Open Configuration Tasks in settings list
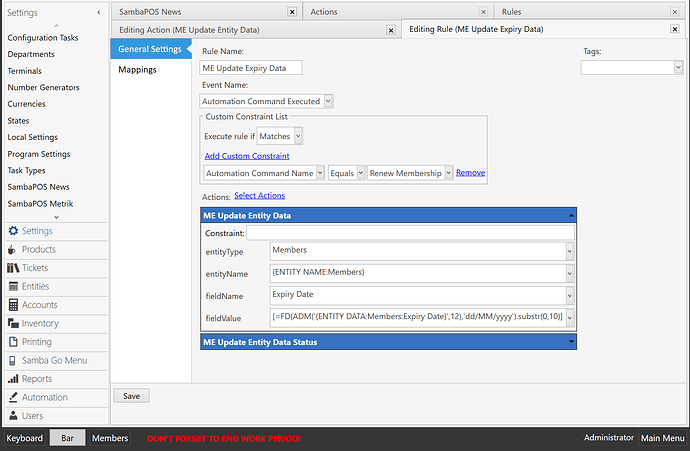This screenshot has width=690, height=451. 43,38
